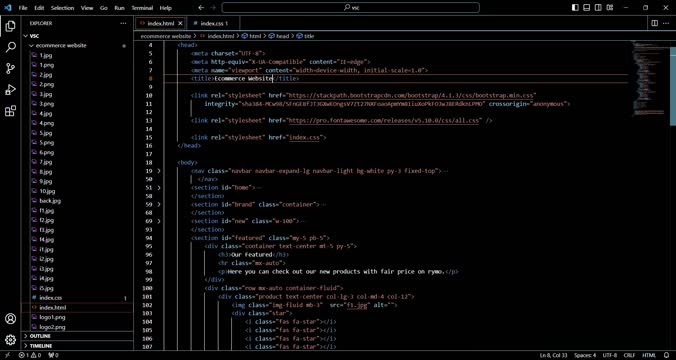Open the Search view in activity bar
This screenshot has width=676, height=360.
pos(10,47)
